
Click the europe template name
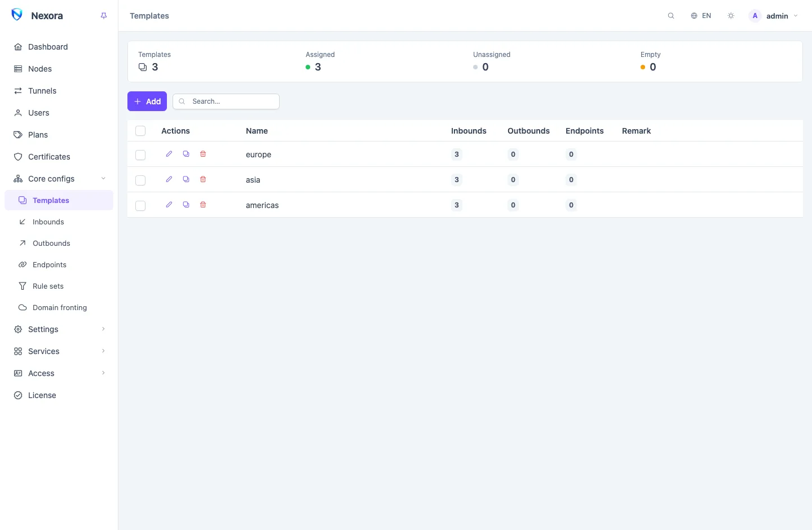pyautogui.click(x=258, y=154)
